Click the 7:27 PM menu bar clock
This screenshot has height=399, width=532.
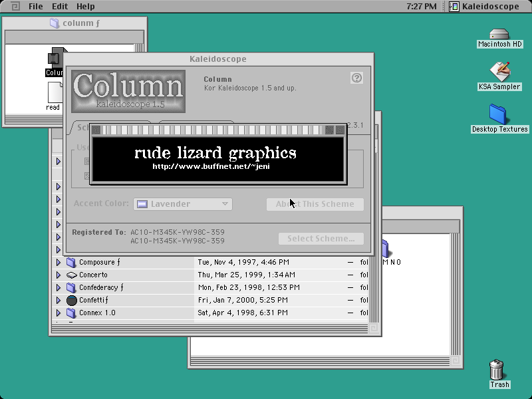coord(422,6)
